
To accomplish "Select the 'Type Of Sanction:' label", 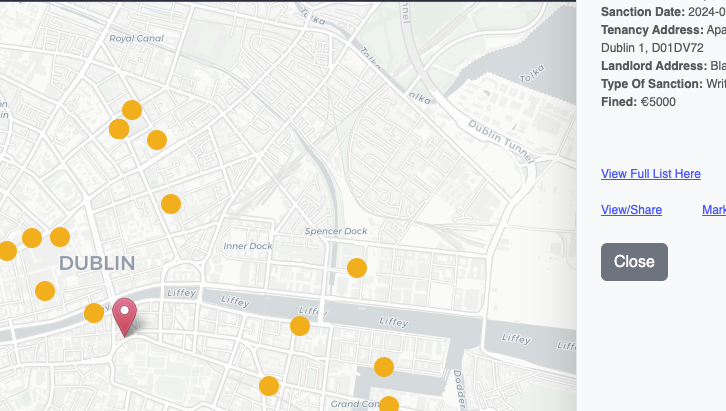I will point(651,84).
